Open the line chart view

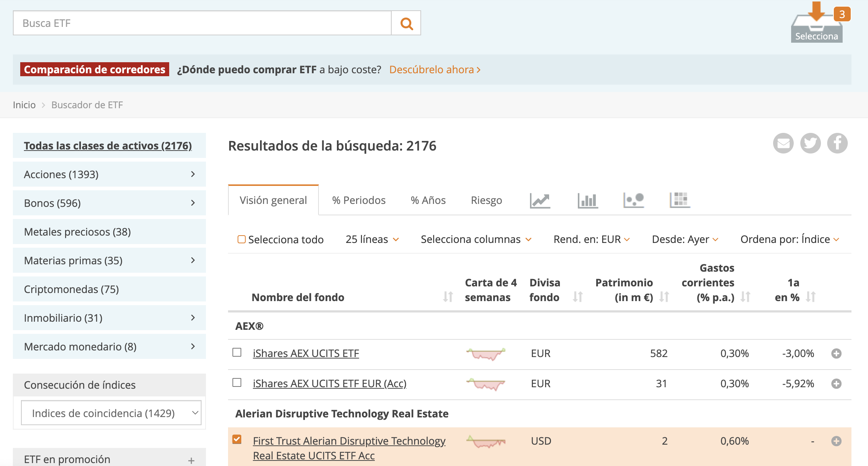tap(540, 201)
